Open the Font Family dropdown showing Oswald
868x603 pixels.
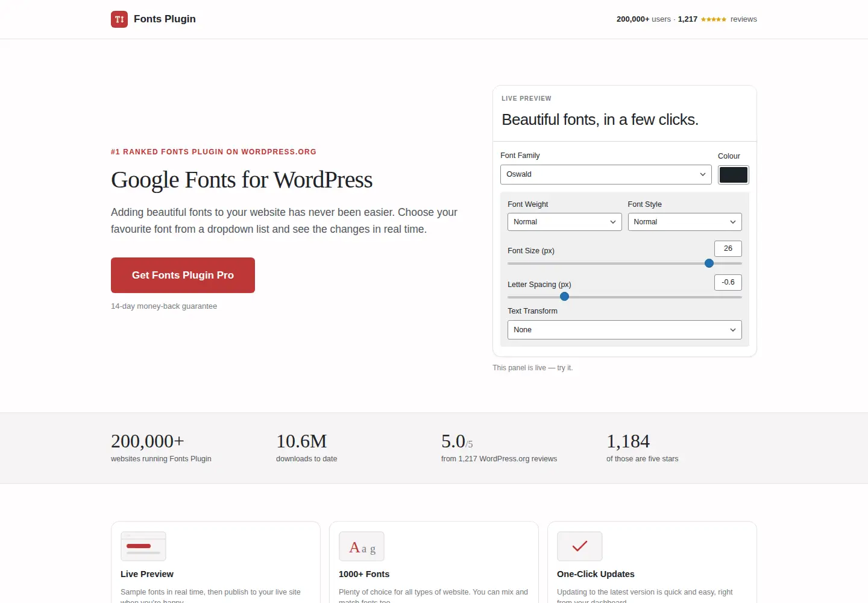606,174
